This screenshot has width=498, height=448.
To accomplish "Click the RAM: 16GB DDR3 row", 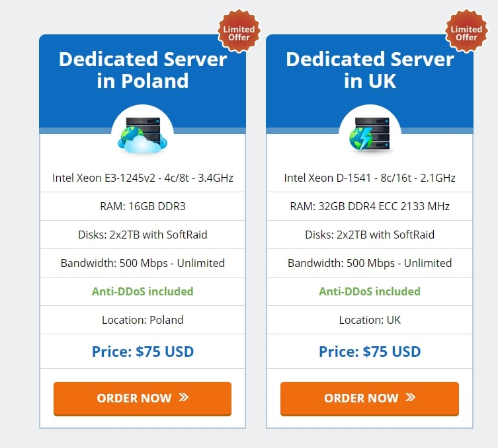I will tap(143, 206).
